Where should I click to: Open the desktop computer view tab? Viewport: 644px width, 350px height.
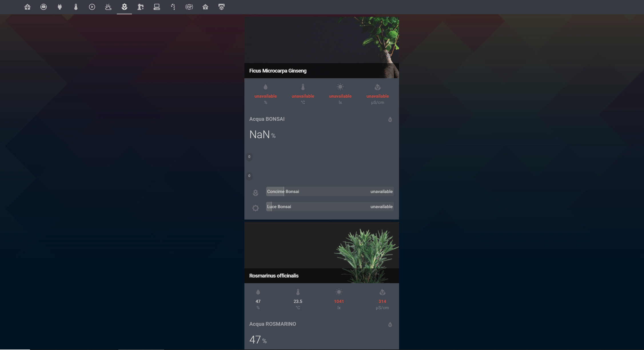(x=157, y=7)
